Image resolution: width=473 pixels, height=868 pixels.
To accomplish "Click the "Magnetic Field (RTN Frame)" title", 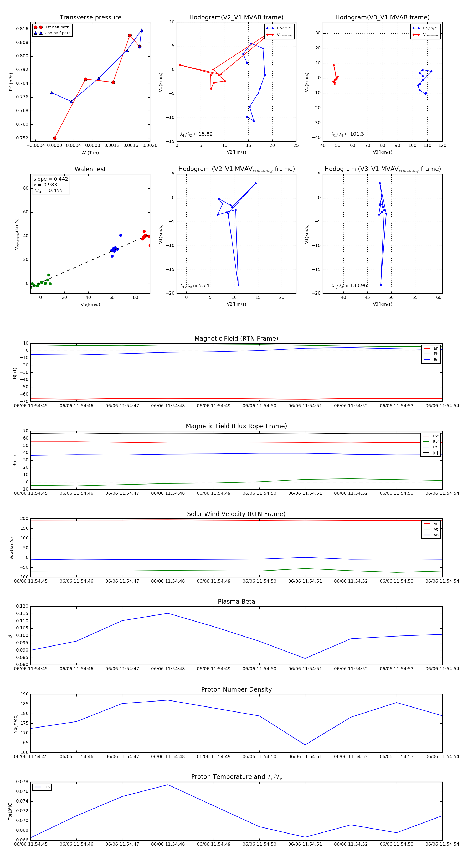I will pos(236,339).
